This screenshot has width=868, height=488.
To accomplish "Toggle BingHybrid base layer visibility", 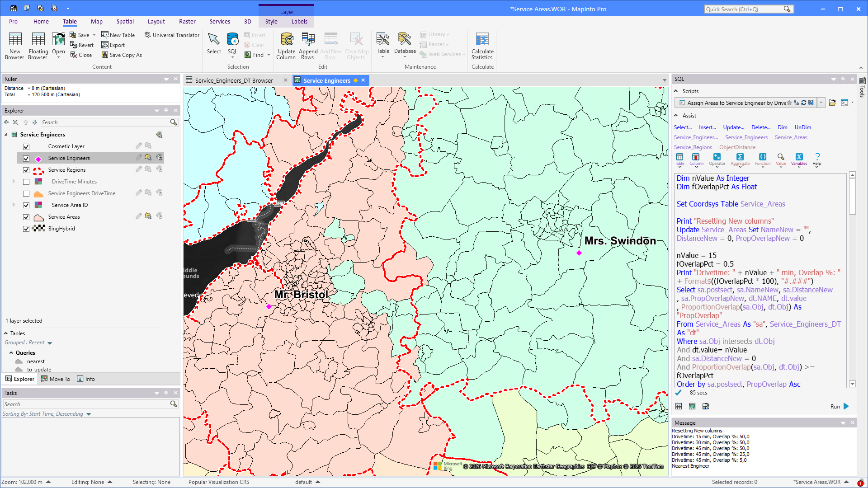I will (26, 229).
